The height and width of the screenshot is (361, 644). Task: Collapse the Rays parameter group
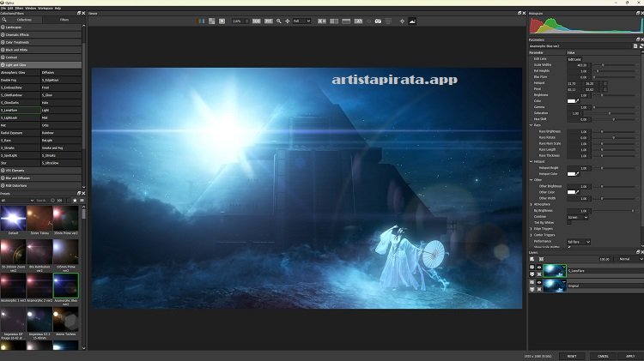pos(531,125)
